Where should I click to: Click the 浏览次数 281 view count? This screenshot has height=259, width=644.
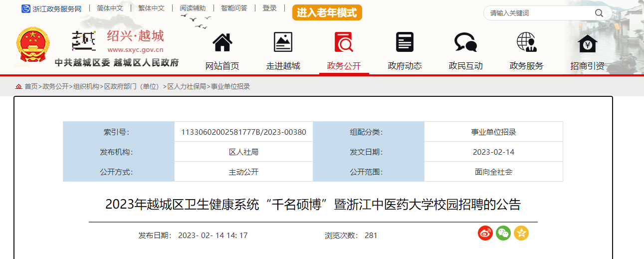[351, 236]
